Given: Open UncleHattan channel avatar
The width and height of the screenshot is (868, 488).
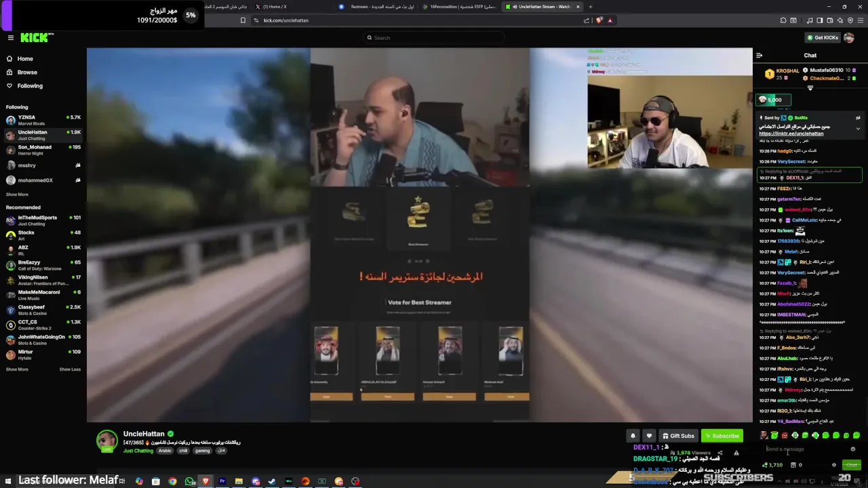Looking at the screenshot, I should click(106, 441).
